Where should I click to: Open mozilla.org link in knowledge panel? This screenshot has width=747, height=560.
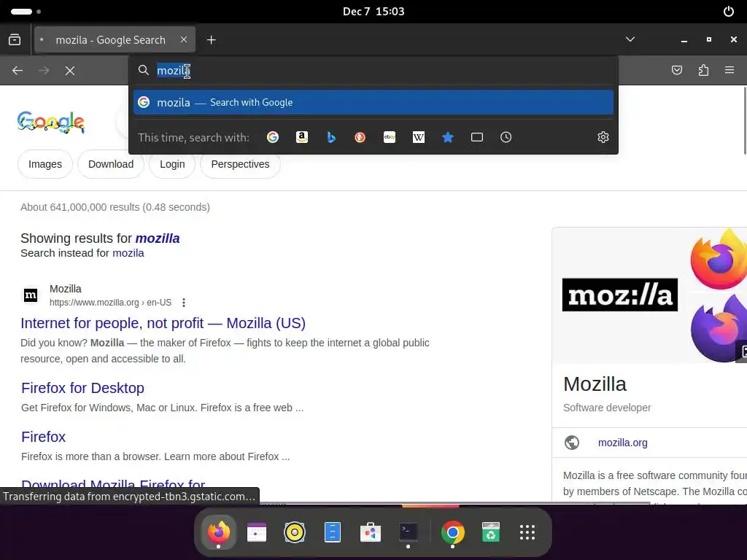tap(623, 443)
